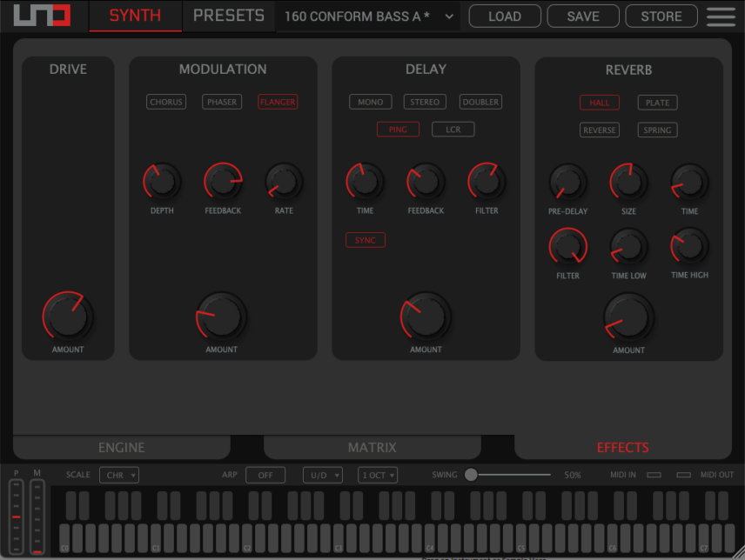Click the Delay Time knob
The width and height of the screenshot is (745, 560).
click(x=365, y=182)
